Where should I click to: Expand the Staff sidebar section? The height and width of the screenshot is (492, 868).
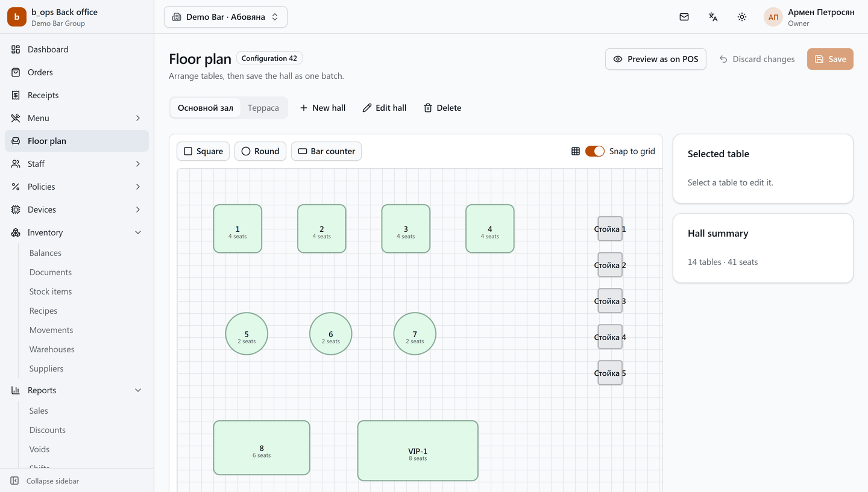pyautogui.click(x=77, y=164)
